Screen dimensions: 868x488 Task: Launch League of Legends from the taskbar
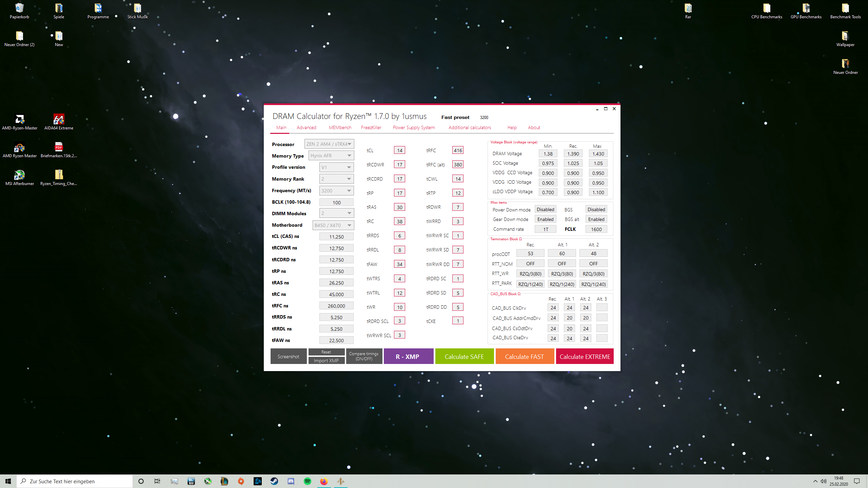tap(225, 481)
